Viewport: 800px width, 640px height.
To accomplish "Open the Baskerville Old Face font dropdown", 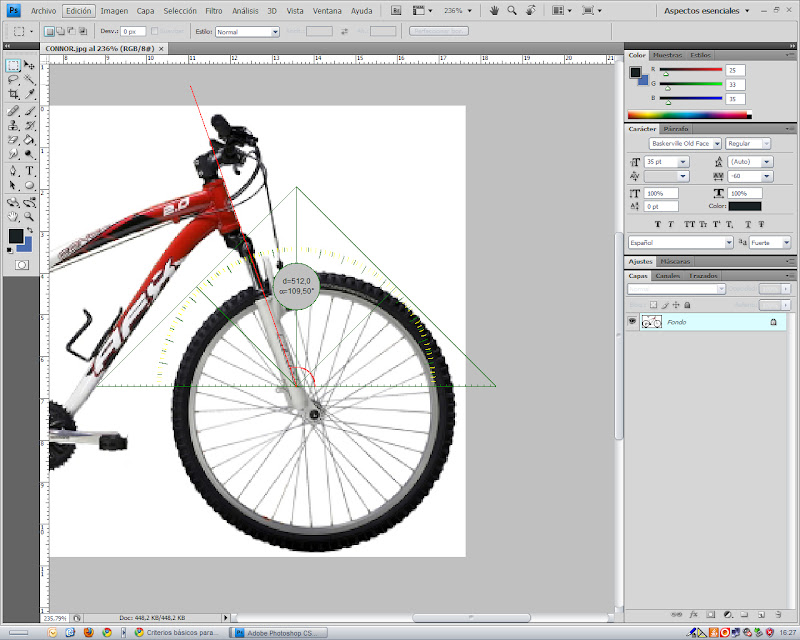I will coord(685,144).
